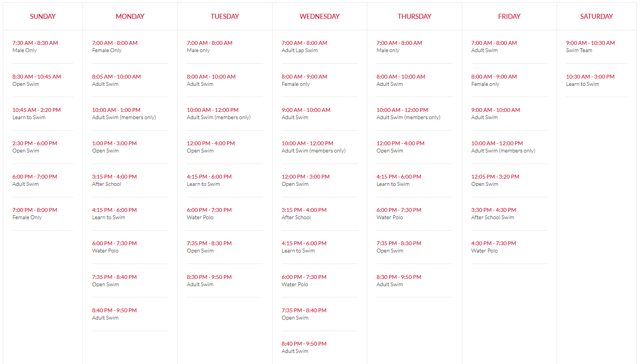644x364 pixels.
Task: Select Sunday's 10:45 AM Learn to Swim
Action: pos(36,113)
